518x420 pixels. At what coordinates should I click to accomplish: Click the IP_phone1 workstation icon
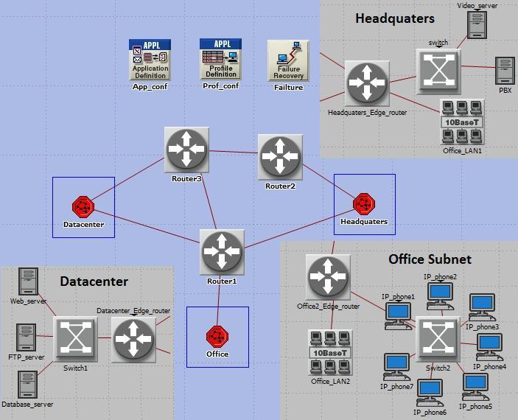[x=398, y=316]
